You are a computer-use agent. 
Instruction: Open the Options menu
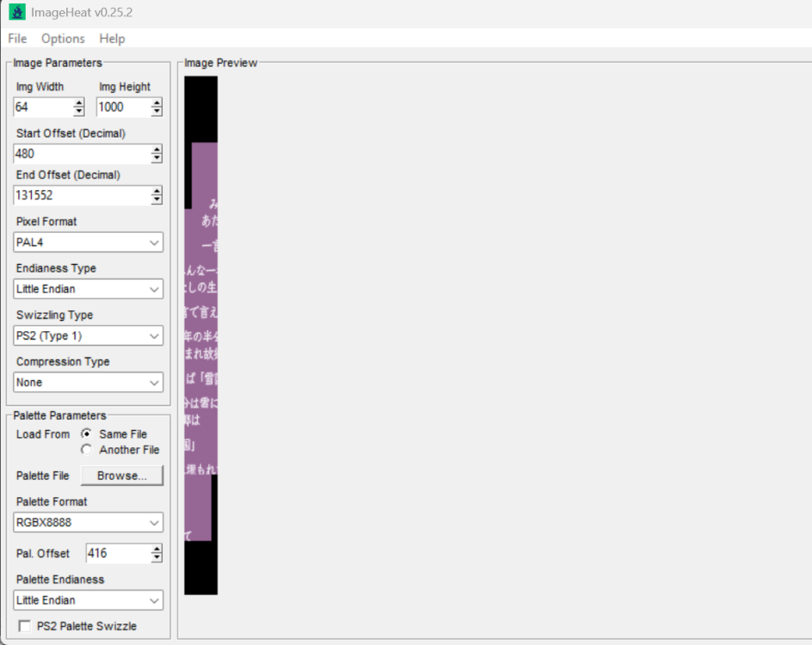coord(62,39)
